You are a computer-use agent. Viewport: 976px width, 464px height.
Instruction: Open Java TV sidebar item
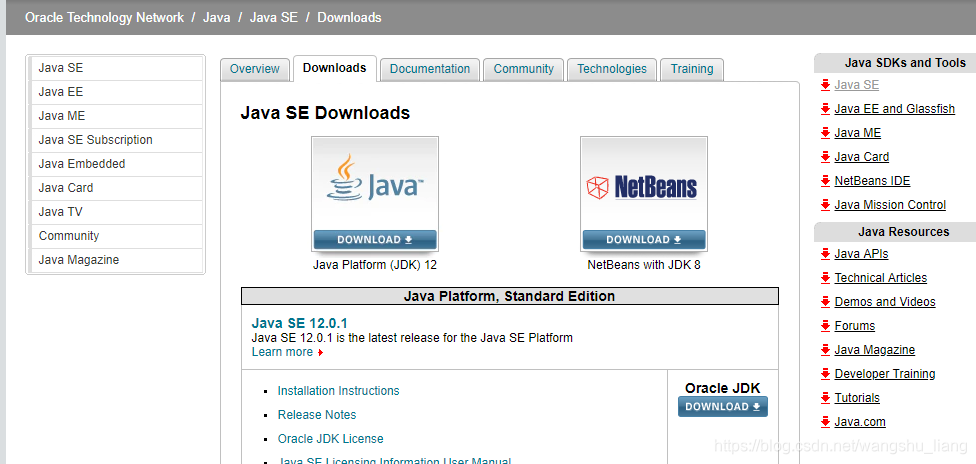[x=117, y=212]
